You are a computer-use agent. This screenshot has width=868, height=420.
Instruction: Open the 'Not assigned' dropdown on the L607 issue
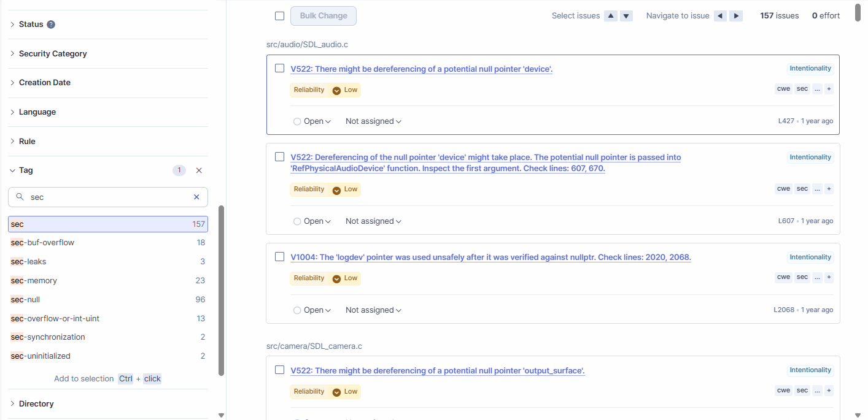coord(373,221)
